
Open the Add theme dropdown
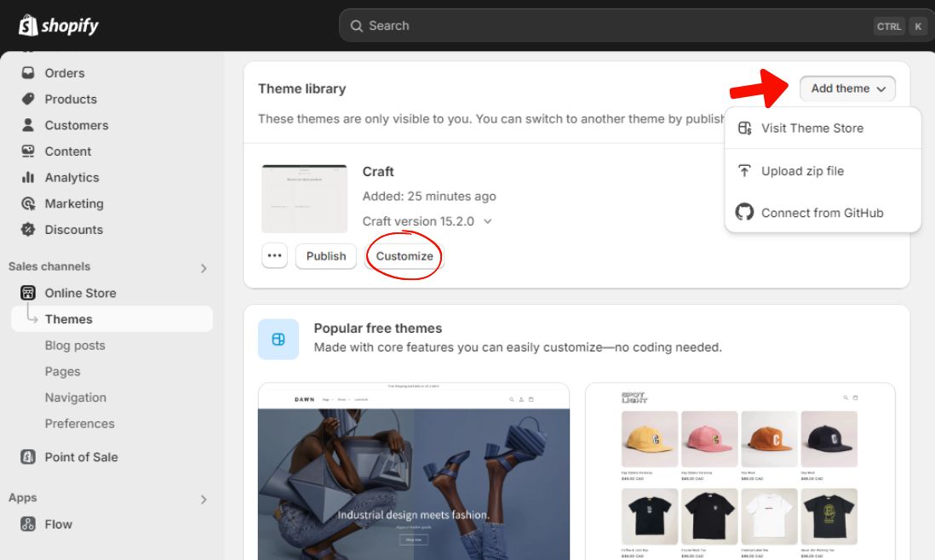point(847,89)
